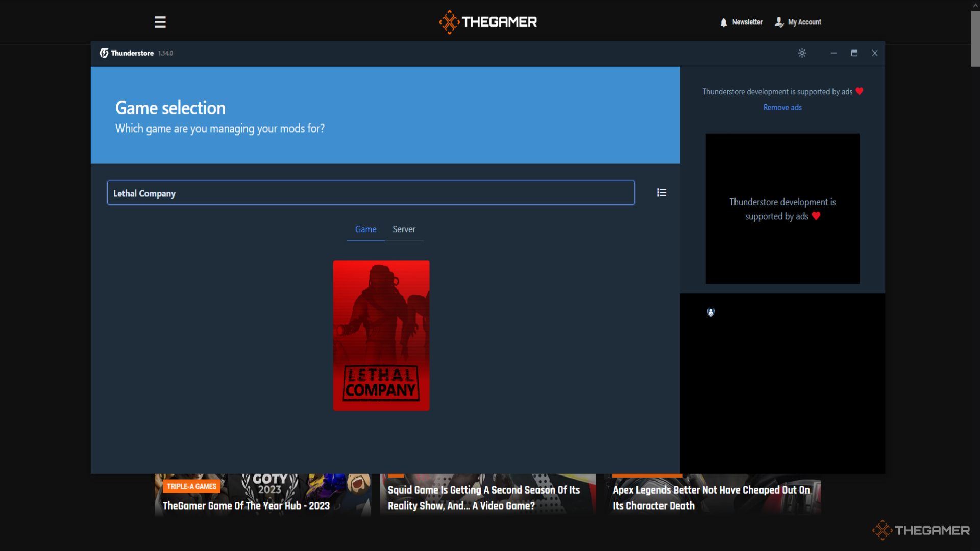The image size is (980, 551).
Task: Click the Thunderstore app icon top-left
Action: coord(103,53)
